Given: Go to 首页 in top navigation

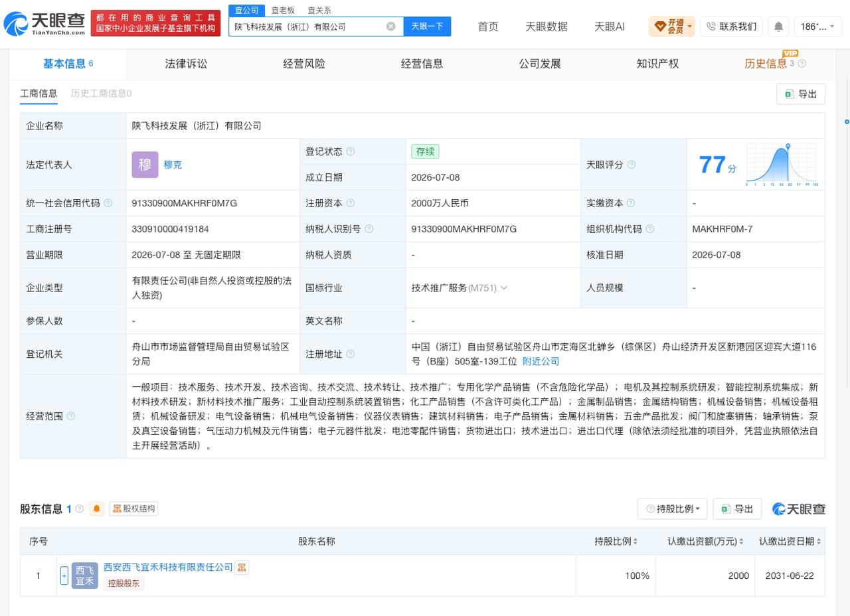Looking at the screenshot, I should [488, 27].
